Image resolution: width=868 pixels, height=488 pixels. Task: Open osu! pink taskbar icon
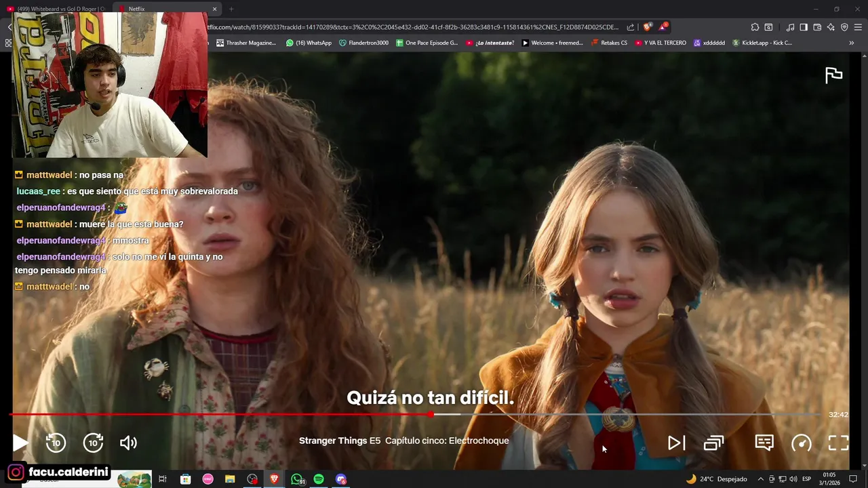[208, 479]
